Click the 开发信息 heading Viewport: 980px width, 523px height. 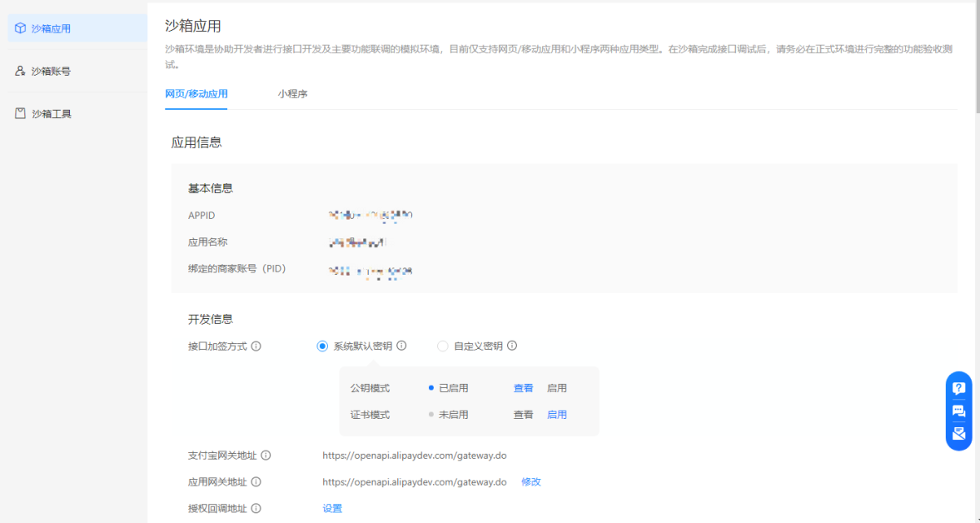tap(211, 319)
